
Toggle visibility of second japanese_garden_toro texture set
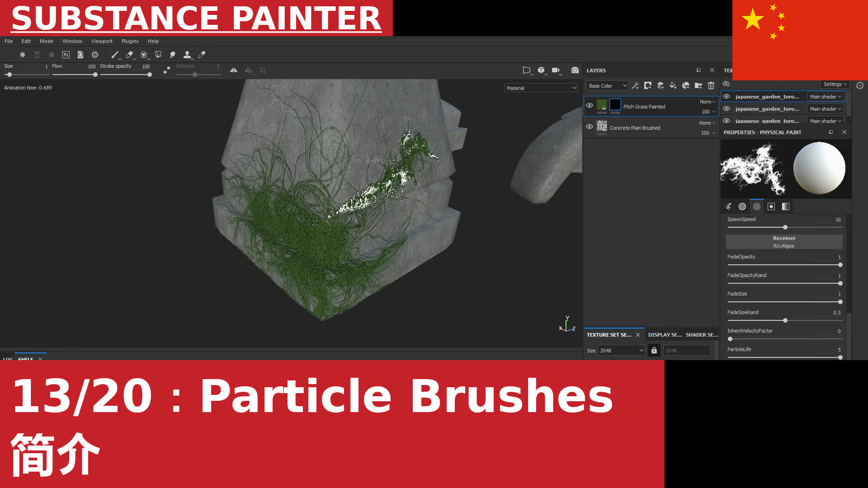[726, 108]
